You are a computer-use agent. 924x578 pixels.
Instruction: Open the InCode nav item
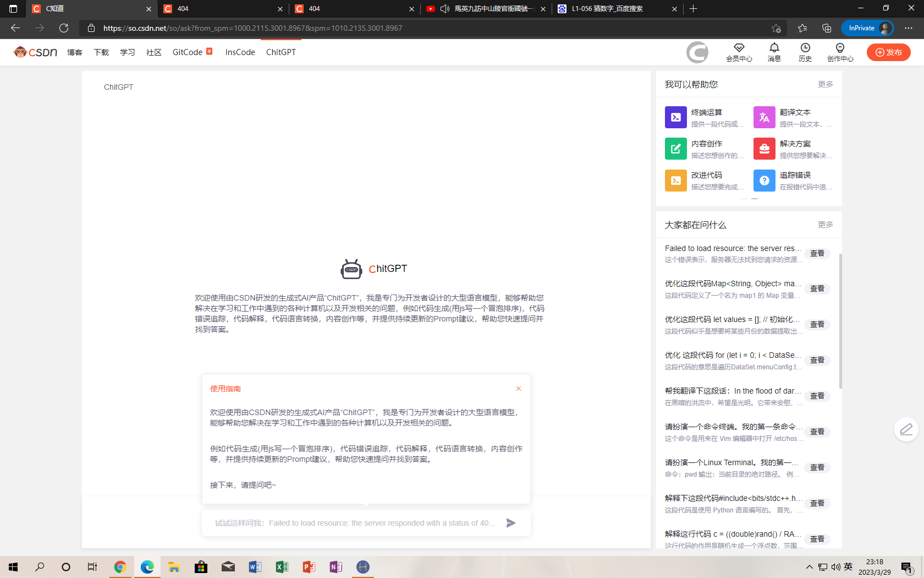240,52
